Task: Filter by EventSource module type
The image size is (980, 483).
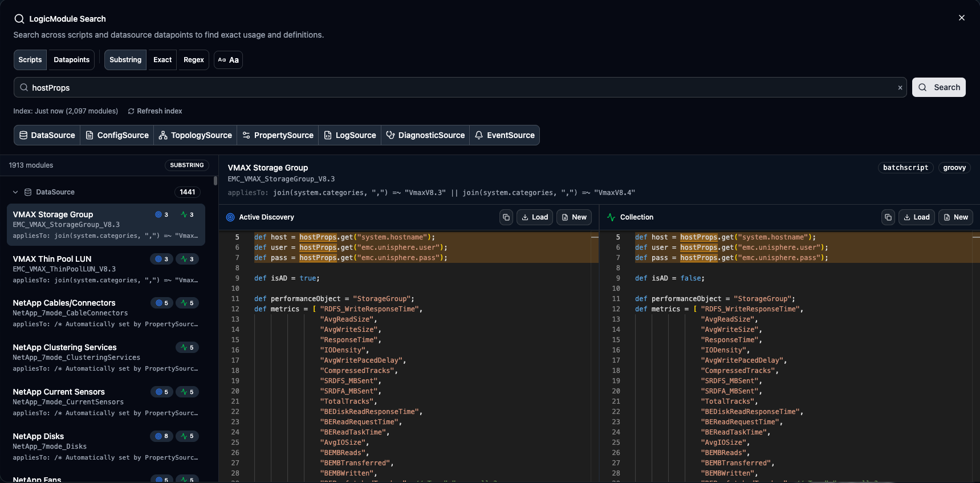Action: [505, 135]
